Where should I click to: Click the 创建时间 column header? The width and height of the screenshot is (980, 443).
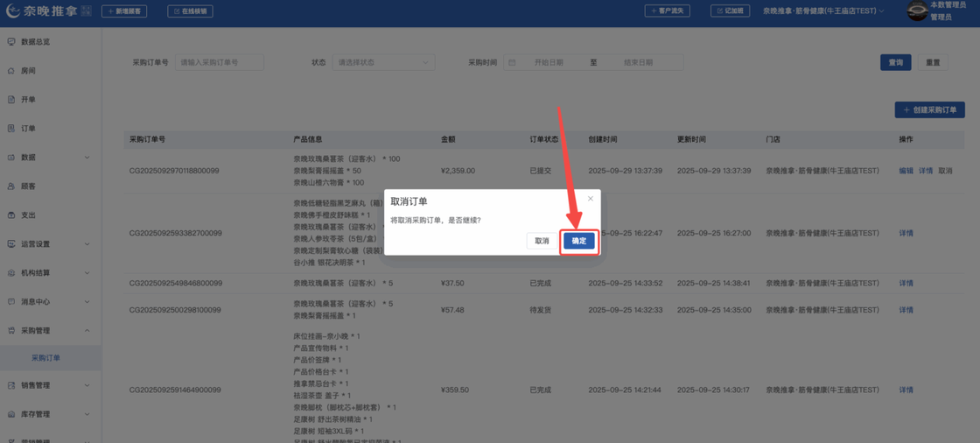(x=603, y=139)
